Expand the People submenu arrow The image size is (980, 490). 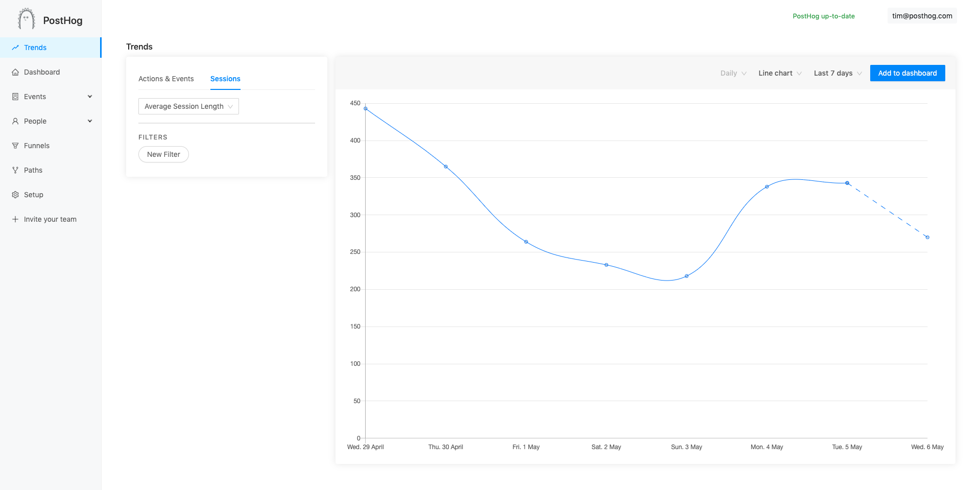(90, 121)
